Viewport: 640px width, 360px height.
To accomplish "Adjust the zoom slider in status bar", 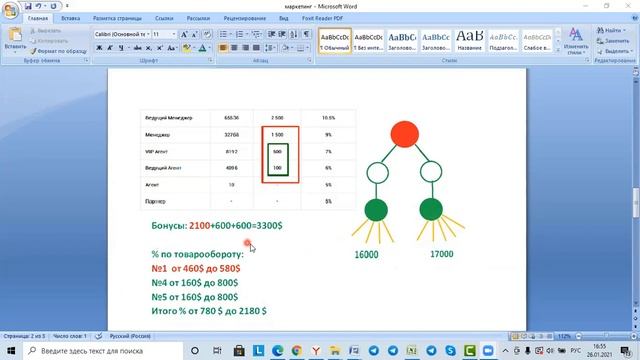I will click(x=606, y=336).
